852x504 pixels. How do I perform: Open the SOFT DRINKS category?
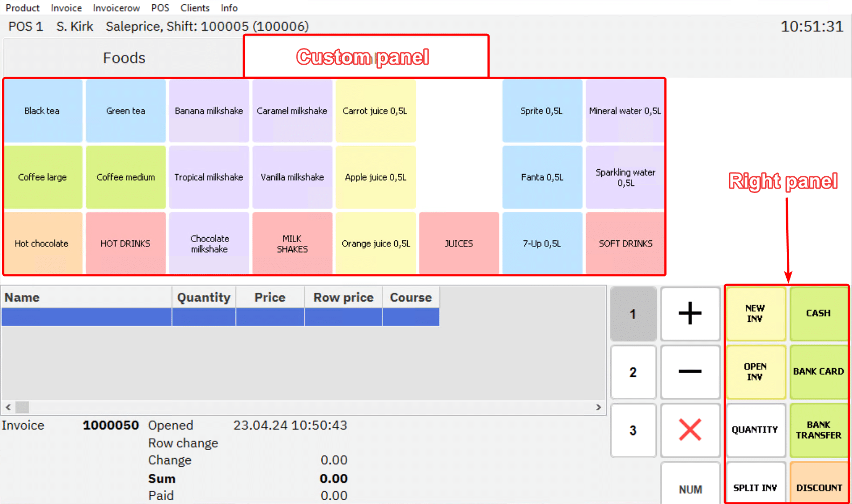(625, 244)
